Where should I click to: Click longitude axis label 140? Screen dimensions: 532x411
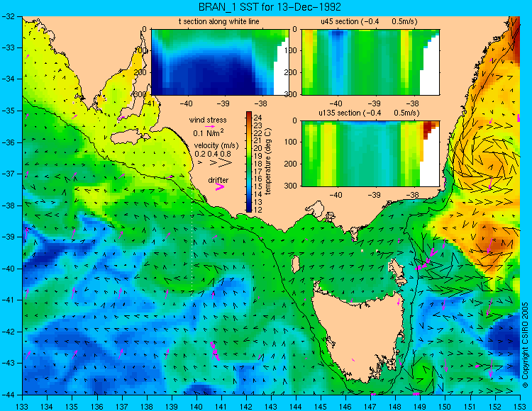click(196, 407)
